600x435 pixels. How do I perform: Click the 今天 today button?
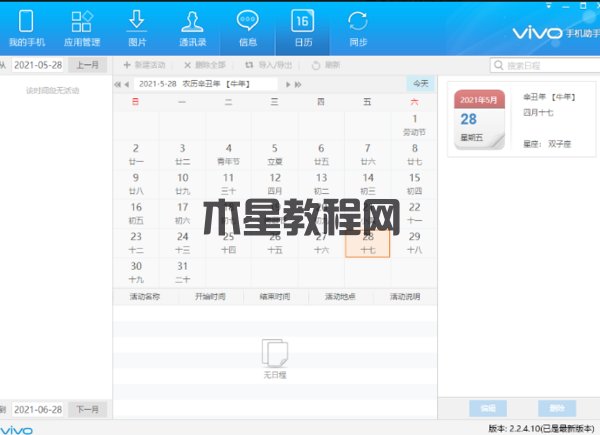421,84
